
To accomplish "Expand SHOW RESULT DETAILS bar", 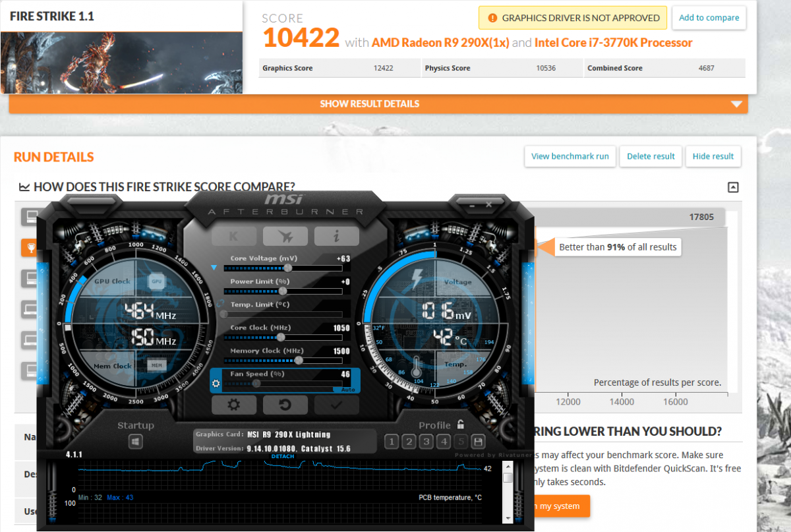I will [378, 103].
